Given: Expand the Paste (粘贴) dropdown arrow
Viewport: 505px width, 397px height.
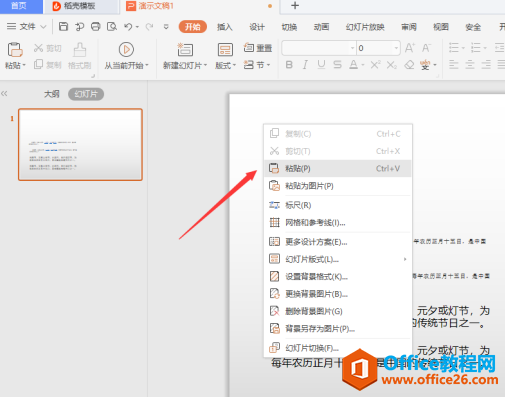Looking at the screenshot, I should click(x=24, y=65).
